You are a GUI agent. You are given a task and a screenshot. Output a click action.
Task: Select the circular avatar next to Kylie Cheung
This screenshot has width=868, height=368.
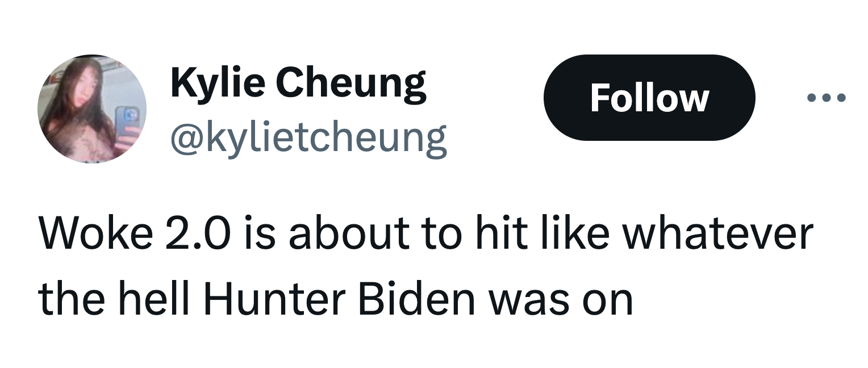click(92, 109)
